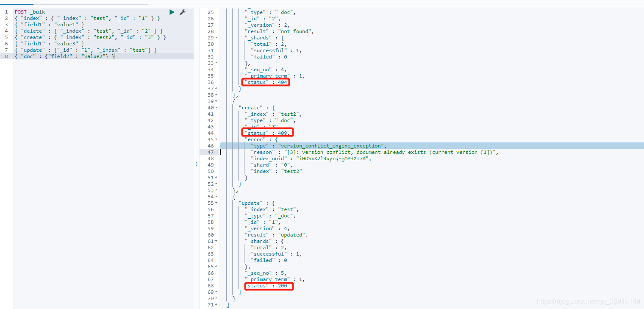Click the "status" : 409 value in the response
Image resolution: width=644 pixels, height=309 pixels.
click(x=267, y=133)
